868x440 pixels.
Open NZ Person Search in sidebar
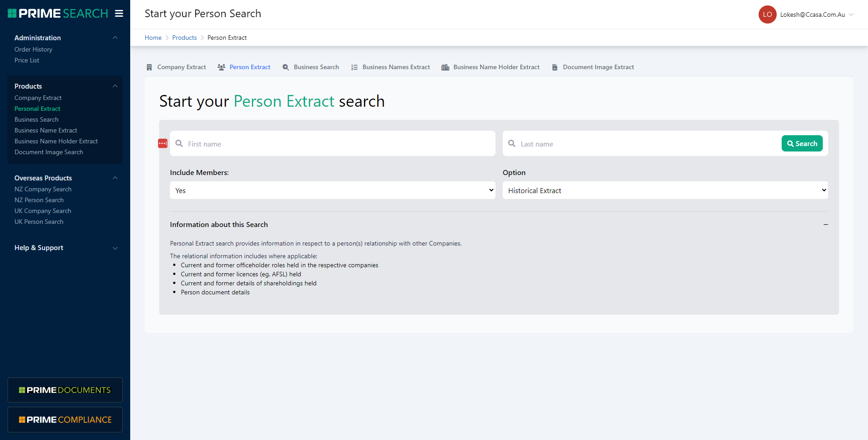pos(39,200)
